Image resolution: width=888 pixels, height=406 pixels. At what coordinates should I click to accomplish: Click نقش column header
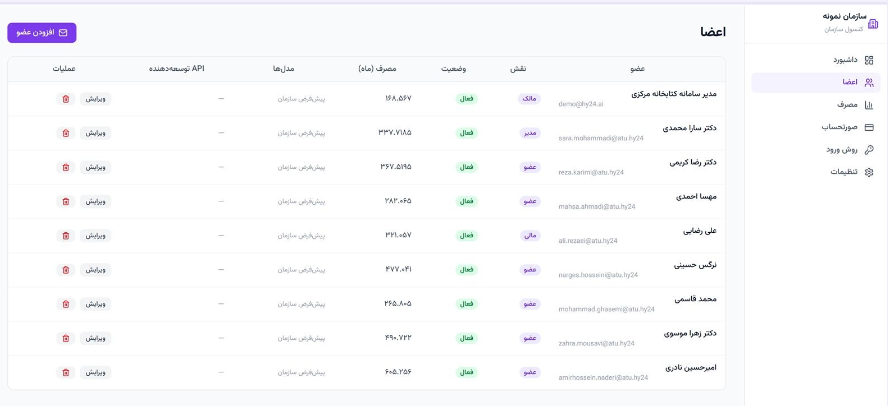(519, 69)
